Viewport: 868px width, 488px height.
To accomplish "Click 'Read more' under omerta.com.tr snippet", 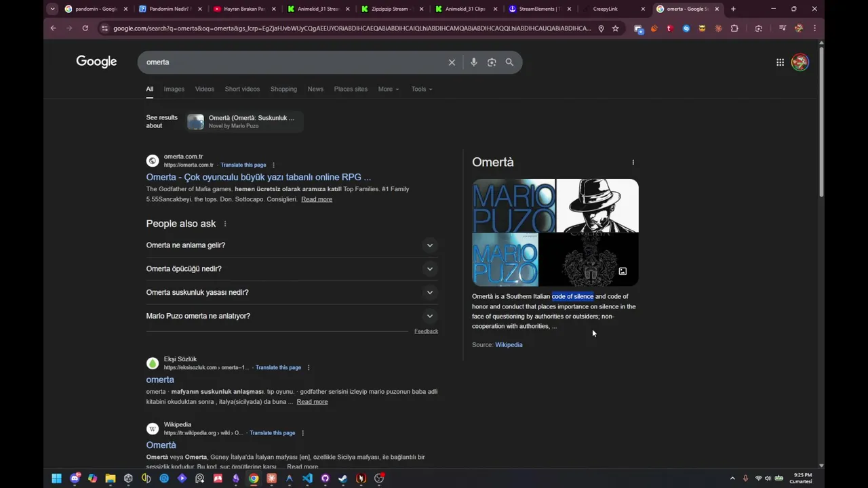I will (x=317, y=199).
